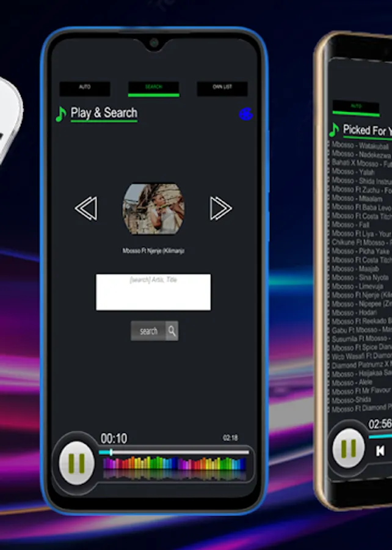Click song title Mbosso Ft Njenje (Kilimanja
Image resolution: width=392 pixels, height=550 pixels.
153,251
